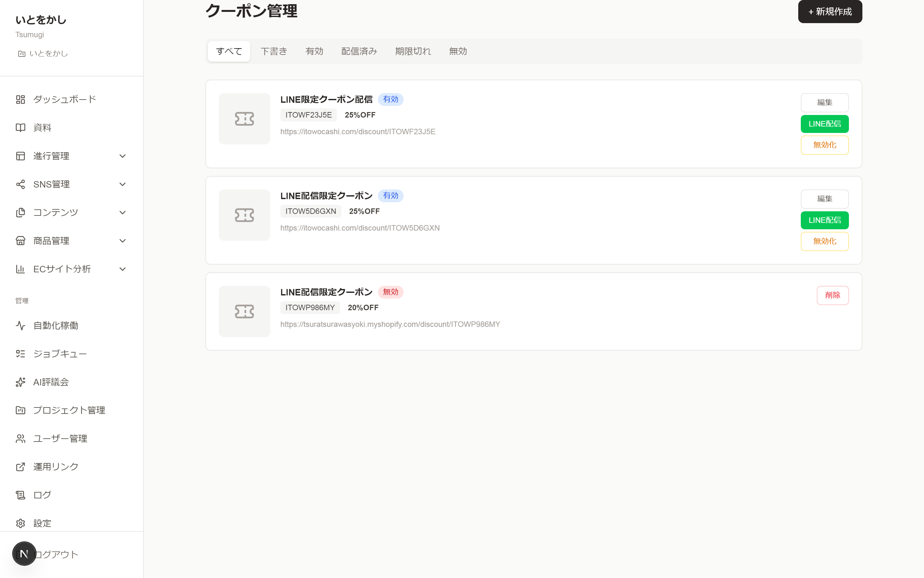Click the LINE限定クーポン配信 title
This screenshot has width=924, height=578.
[x=327, y=100]
